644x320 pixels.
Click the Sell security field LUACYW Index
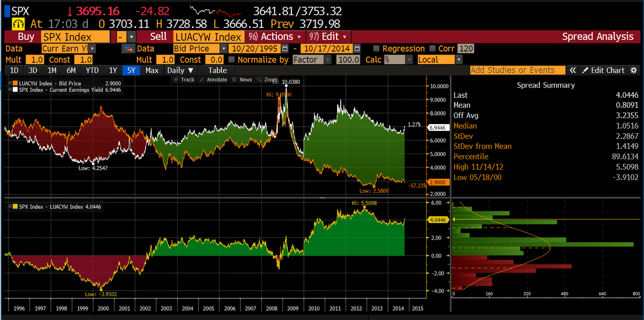(208, 37)
